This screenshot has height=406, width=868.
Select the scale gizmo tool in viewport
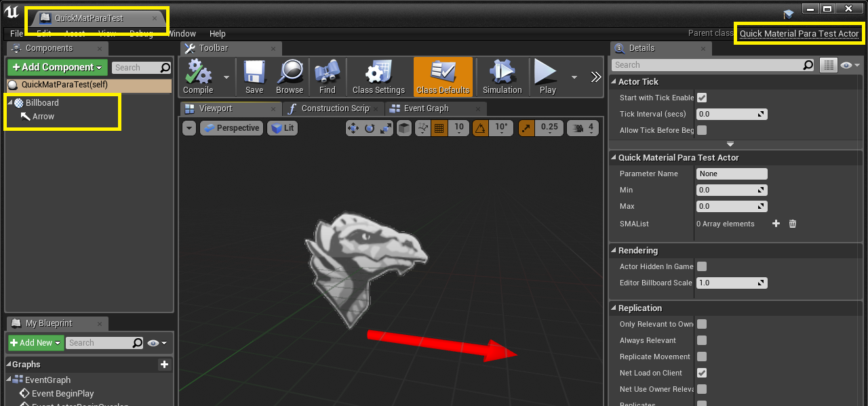386,127
